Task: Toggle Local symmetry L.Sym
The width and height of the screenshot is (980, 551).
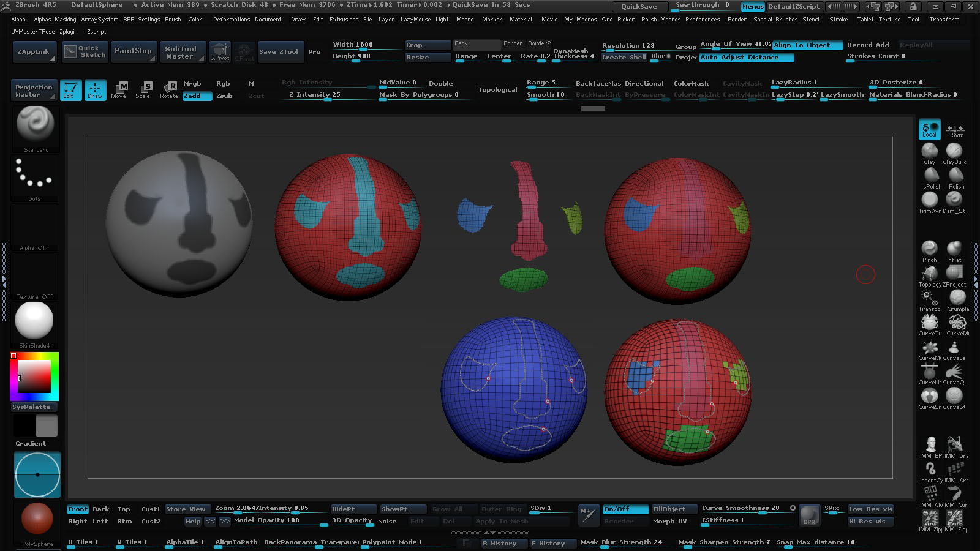Action: tap(954, 130)
